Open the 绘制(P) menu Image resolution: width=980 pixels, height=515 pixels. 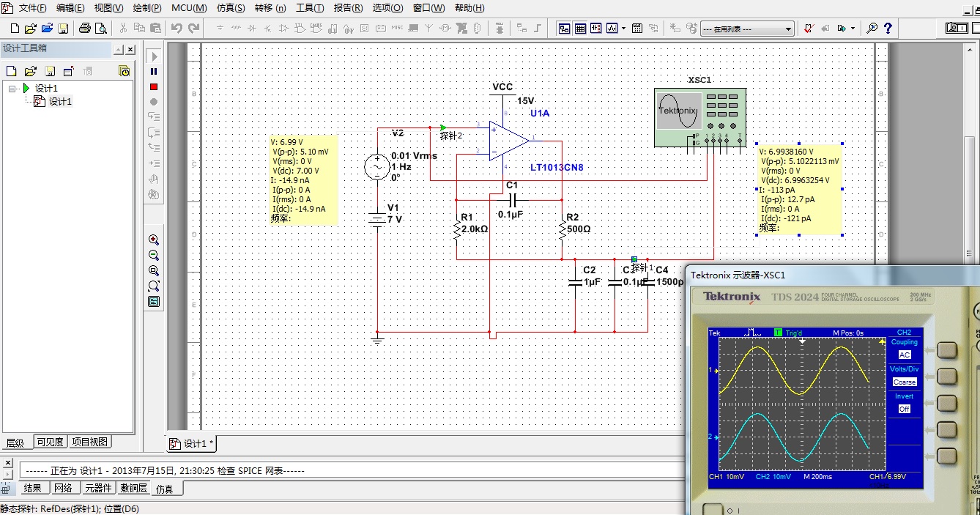[147, 8]
